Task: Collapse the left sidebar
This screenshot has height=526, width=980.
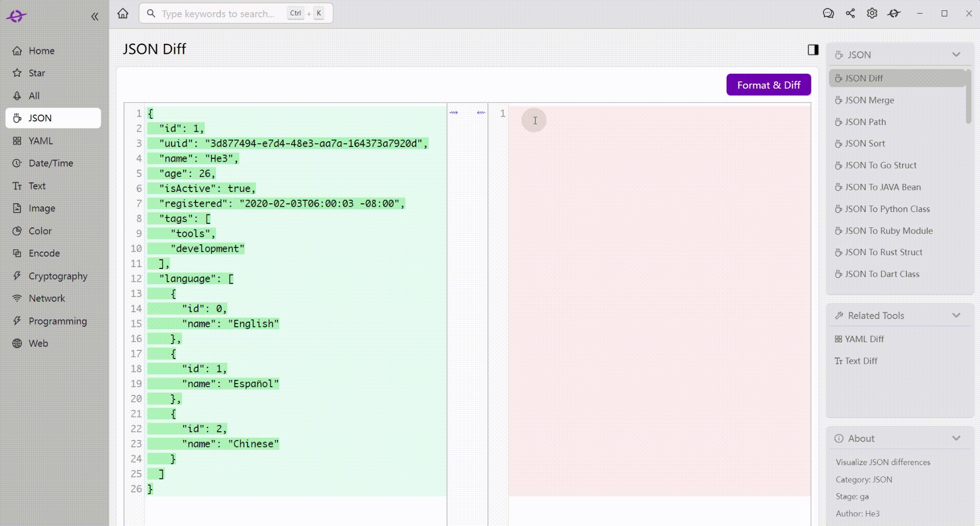Action: [95, 16]
